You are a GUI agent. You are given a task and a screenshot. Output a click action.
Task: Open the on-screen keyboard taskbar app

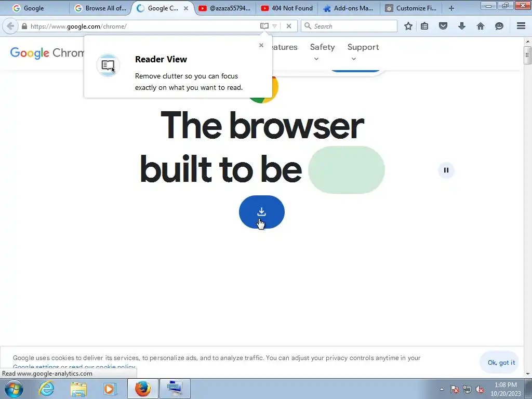(x=175, y=389)
